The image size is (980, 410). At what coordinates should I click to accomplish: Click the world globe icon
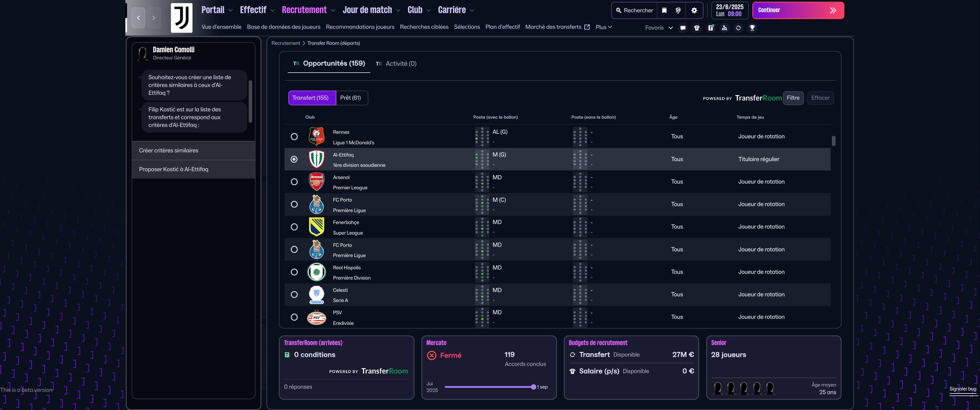point(678,10)
